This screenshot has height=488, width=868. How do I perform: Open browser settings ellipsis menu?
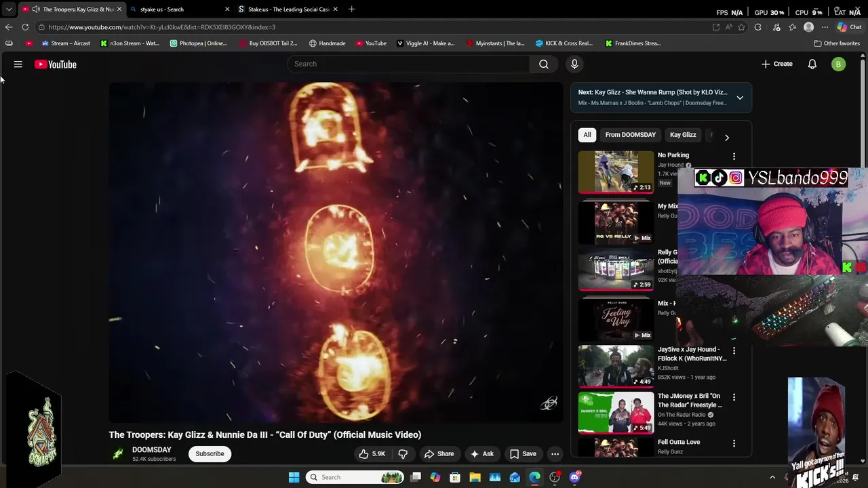pos(825,27)
